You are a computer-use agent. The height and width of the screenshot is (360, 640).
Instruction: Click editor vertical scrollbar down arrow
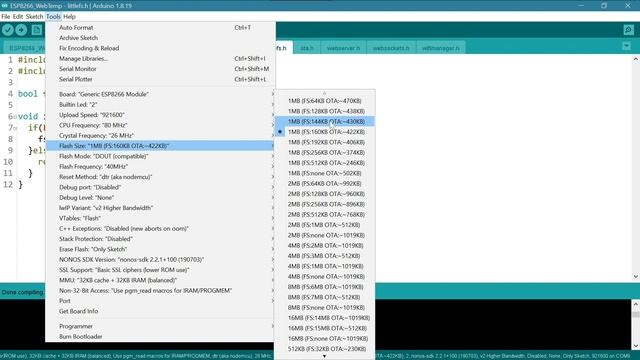[636, 277]
